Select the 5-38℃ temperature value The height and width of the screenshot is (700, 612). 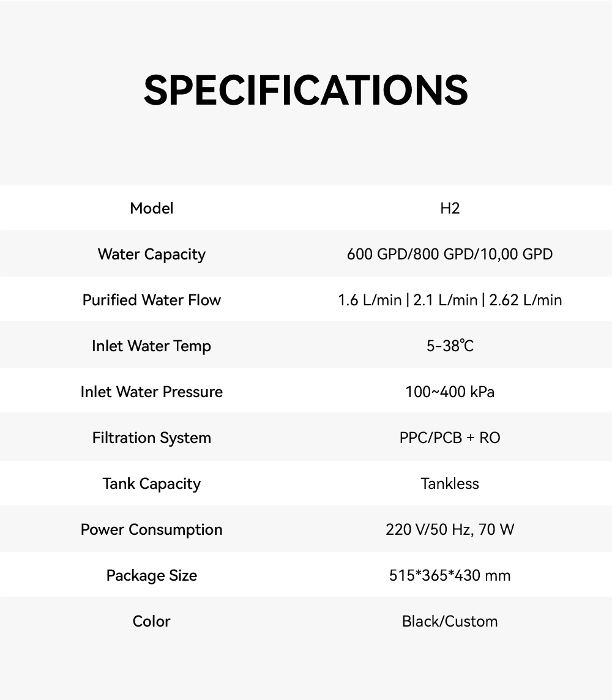tap(450, 346)
